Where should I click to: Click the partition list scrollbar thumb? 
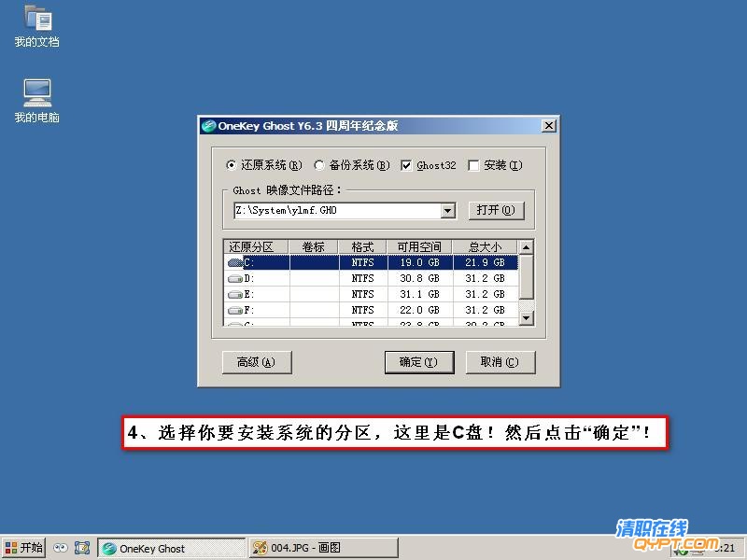pos(526,276)
